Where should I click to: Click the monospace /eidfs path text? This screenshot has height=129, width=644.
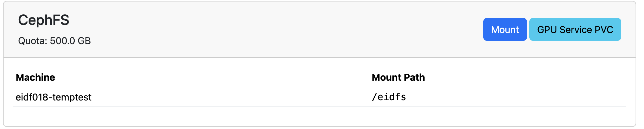[x=389, y=97]
